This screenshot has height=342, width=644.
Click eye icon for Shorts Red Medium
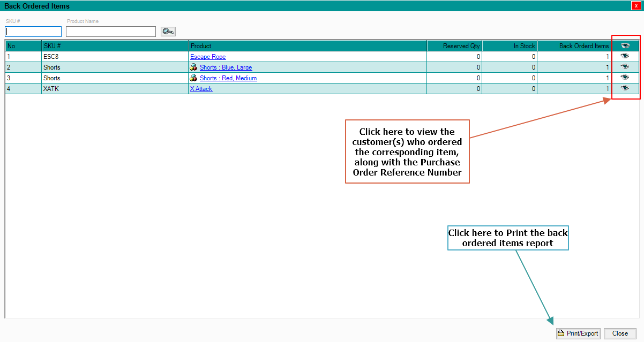coord(625,78)
